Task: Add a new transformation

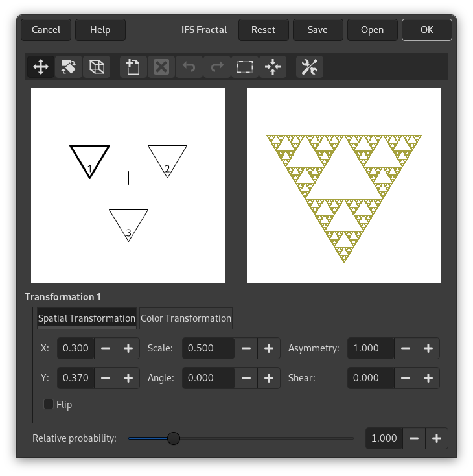Action: (x=133, y=67)
